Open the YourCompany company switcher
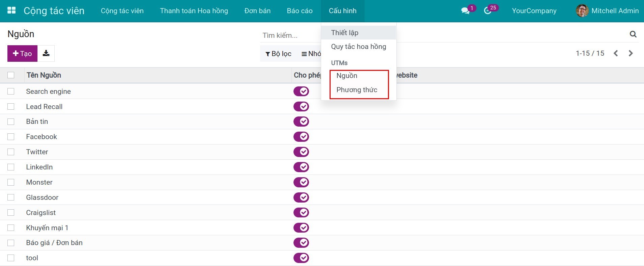 click(x=534, y=11)
